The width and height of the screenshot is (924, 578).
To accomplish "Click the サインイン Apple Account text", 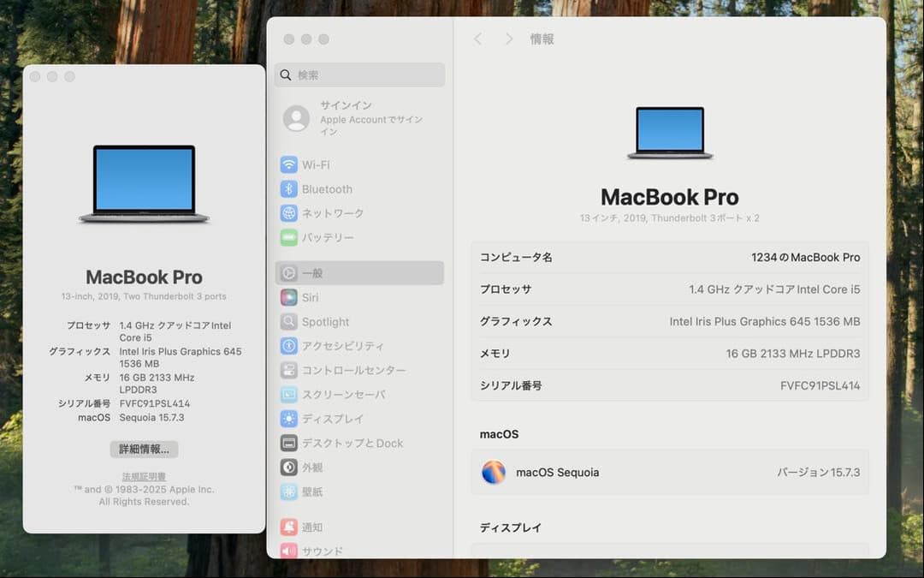I will (371, 118).
